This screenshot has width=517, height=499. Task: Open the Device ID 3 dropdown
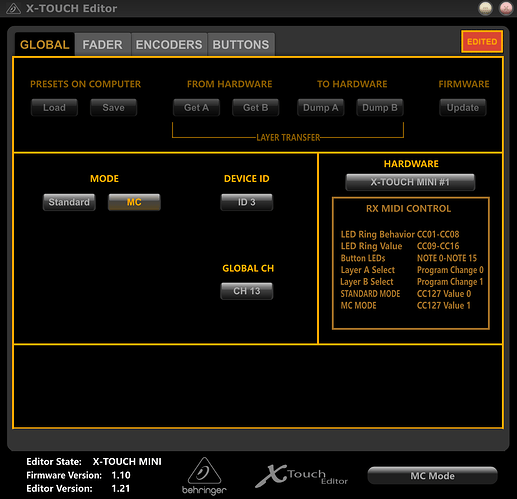coord(247,202)
